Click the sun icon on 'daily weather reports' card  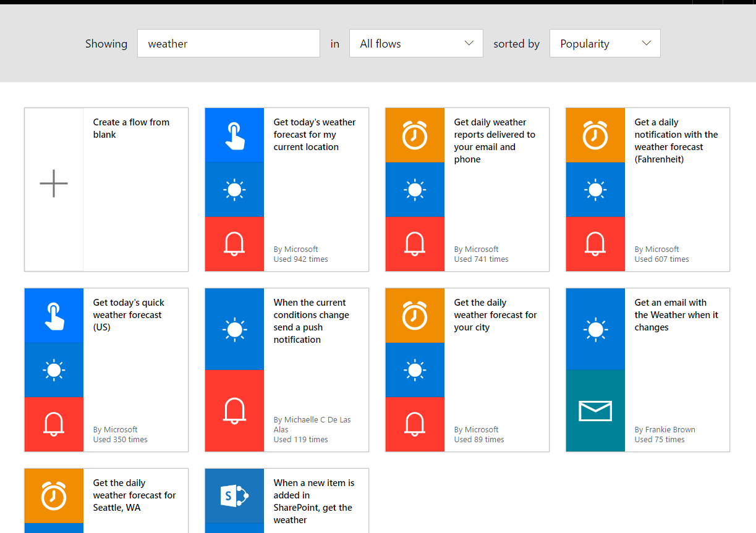(x=415, y=190)
